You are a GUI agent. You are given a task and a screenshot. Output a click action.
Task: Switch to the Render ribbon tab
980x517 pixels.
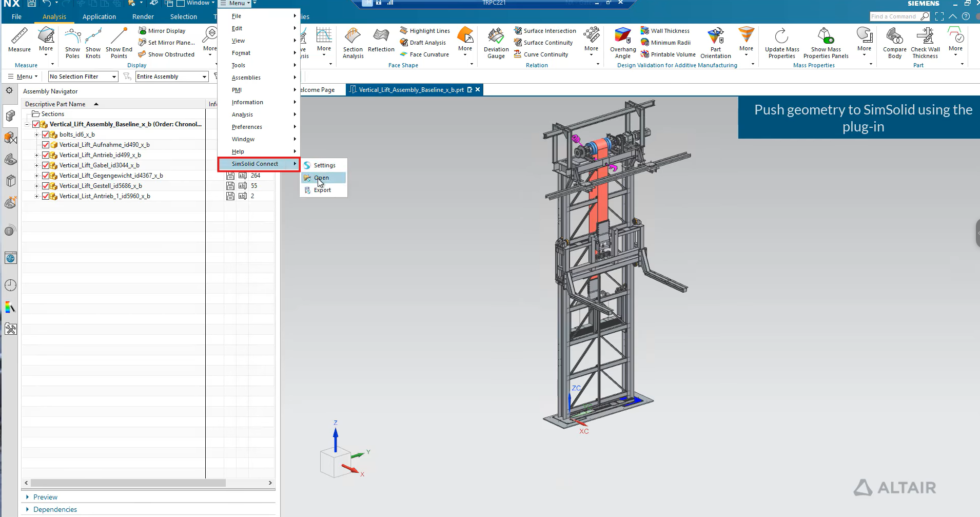(x=143, y=16)
